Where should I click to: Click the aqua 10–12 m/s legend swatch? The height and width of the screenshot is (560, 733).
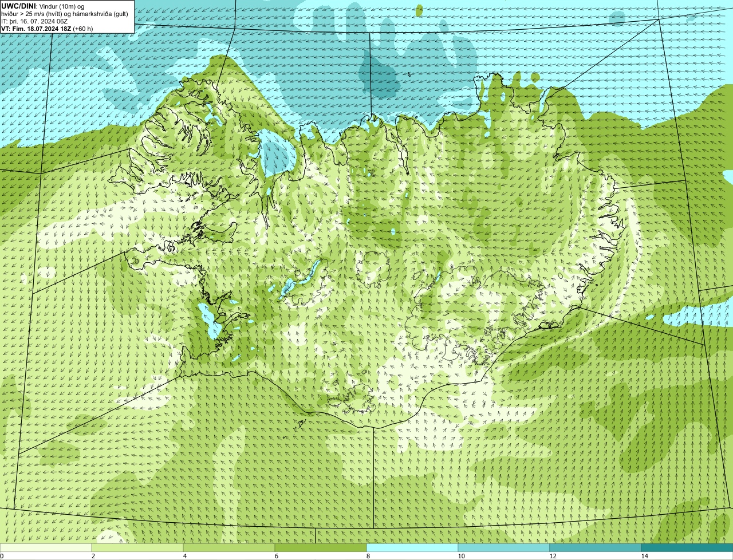tap(504, 547)
